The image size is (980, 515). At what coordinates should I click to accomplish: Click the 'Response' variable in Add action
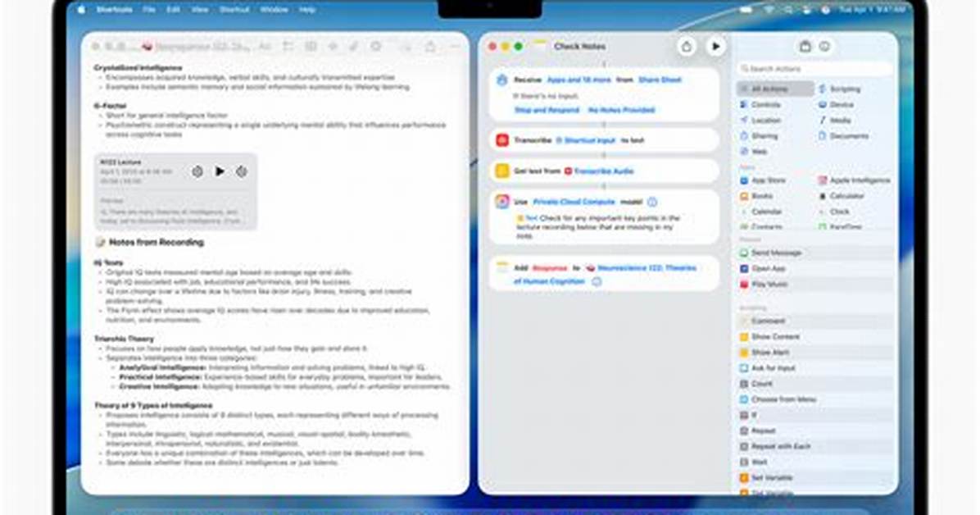(549, 268)
